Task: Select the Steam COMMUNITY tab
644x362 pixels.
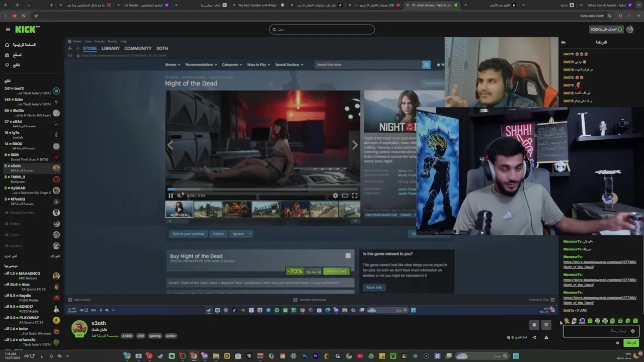Action: [138, 48]
